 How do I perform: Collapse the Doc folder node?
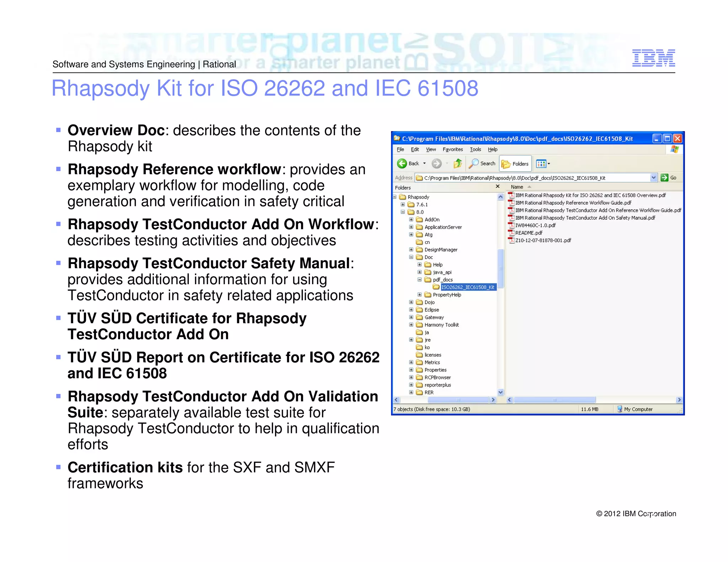tap(411, 257)
